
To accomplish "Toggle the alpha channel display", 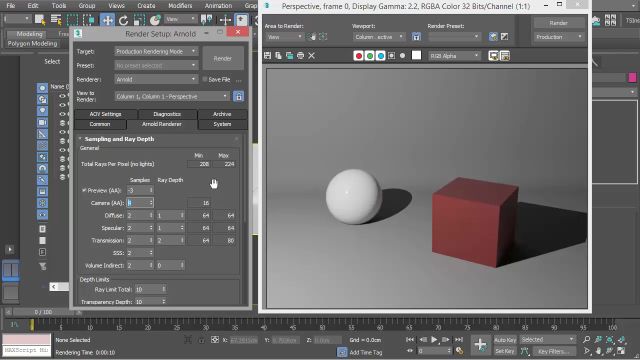I will click(x=391, y=56).
